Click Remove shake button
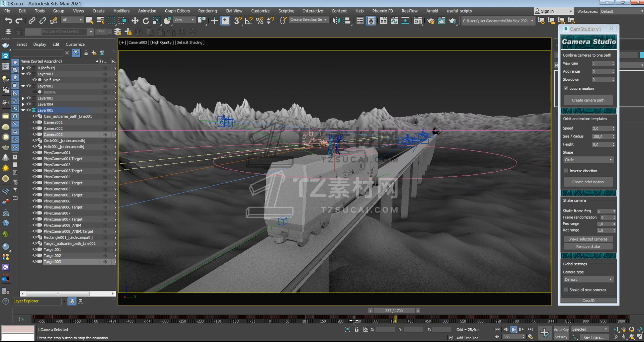Image resolution: width=644 pixels, height=342 pixels. (x=588, y=247)
